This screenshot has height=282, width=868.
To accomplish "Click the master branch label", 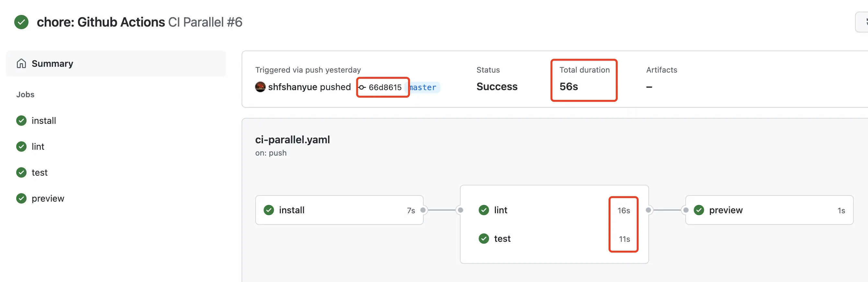I will 423,88.
